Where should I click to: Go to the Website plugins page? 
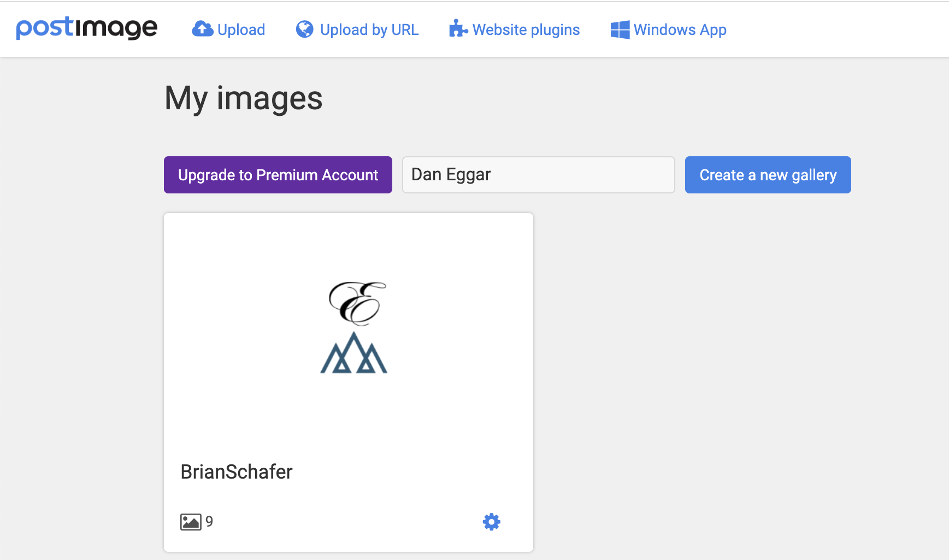(x=526, y=30)
